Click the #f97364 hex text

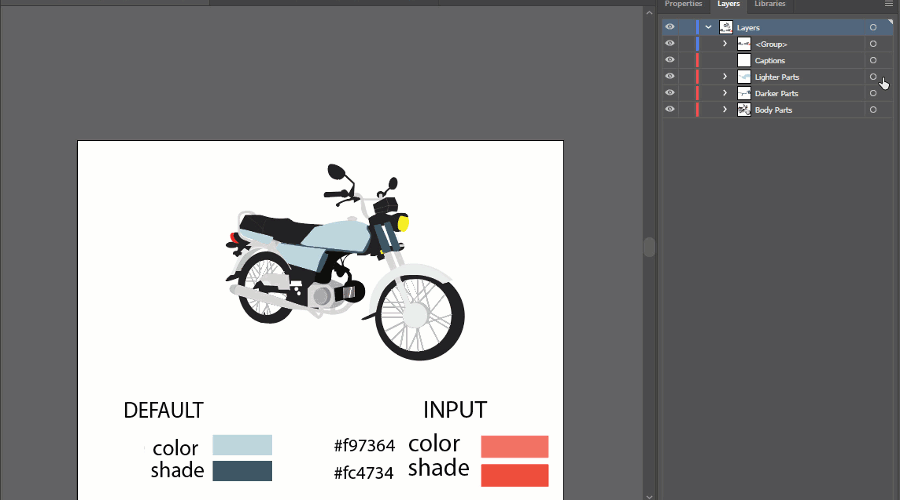364,445
